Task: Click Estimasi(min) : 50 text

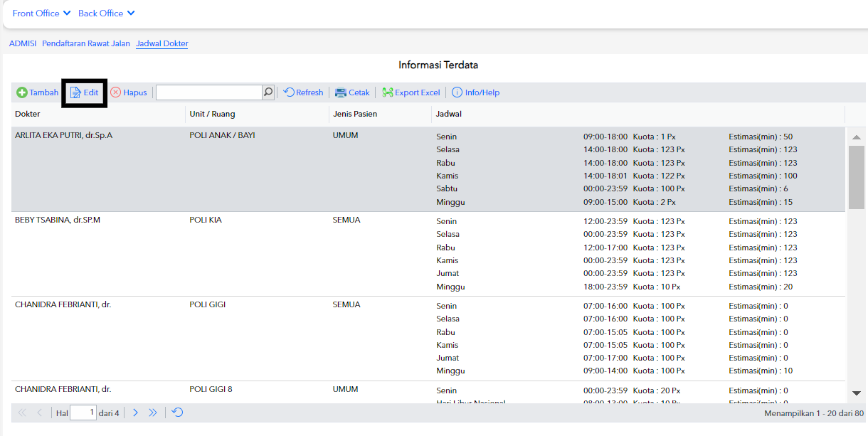Action: click(761, 137)
